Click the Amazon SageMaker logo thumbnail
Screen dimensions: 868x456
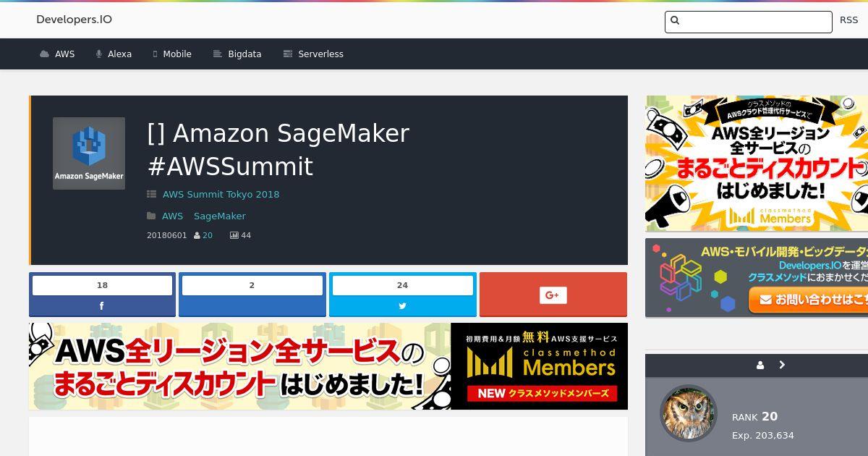click(x=89, y=153)
